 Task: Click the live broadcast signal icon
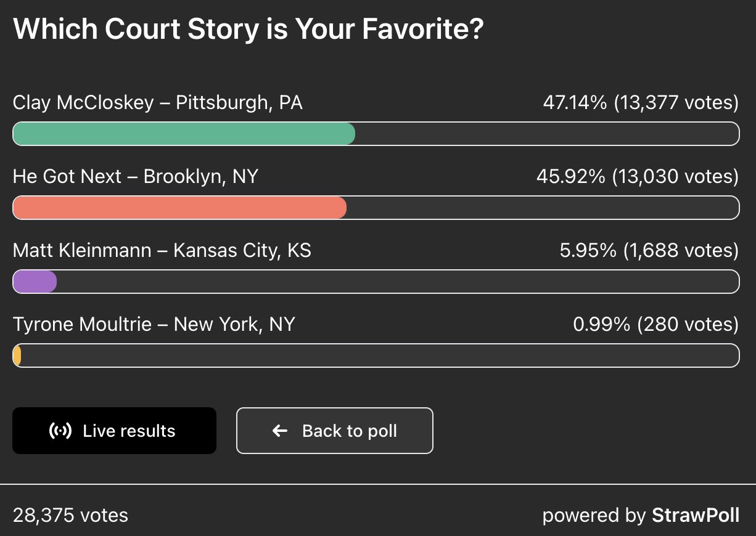click(60, 431)
